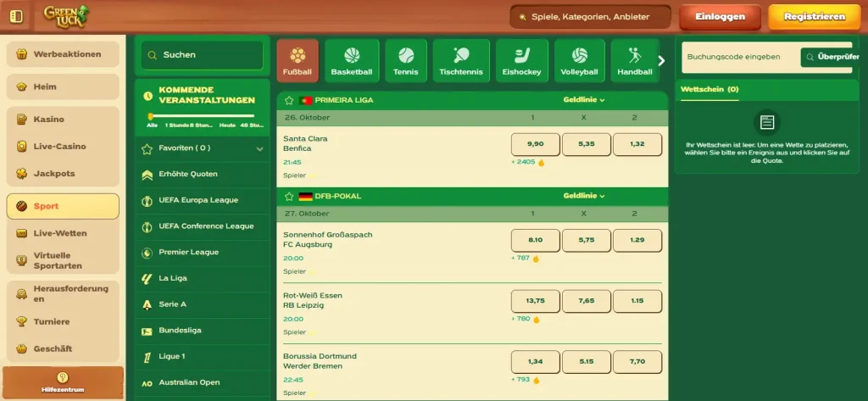Screen dimensions: 868x401
Task: Select the Handball sport icon
Action: 635,60
